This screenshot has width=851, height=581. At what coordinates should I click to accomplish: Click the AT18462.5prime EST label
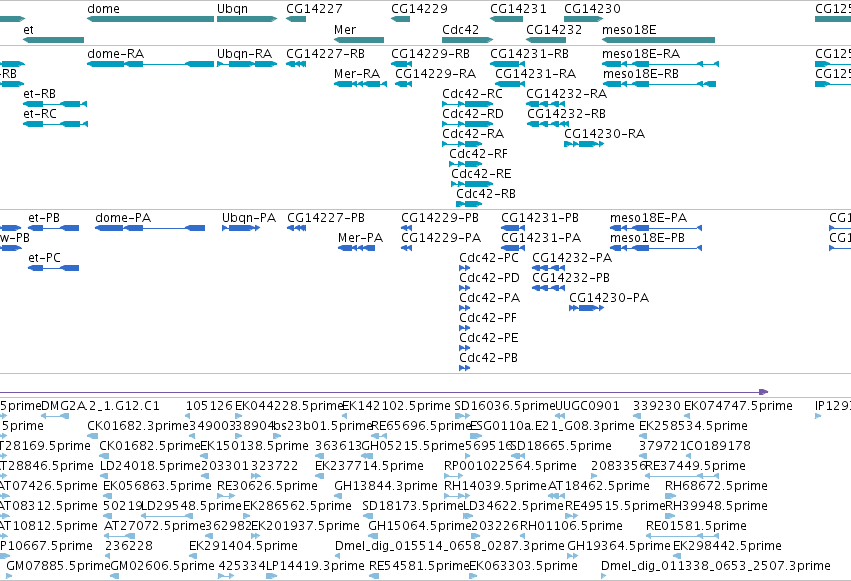point(599,486)
